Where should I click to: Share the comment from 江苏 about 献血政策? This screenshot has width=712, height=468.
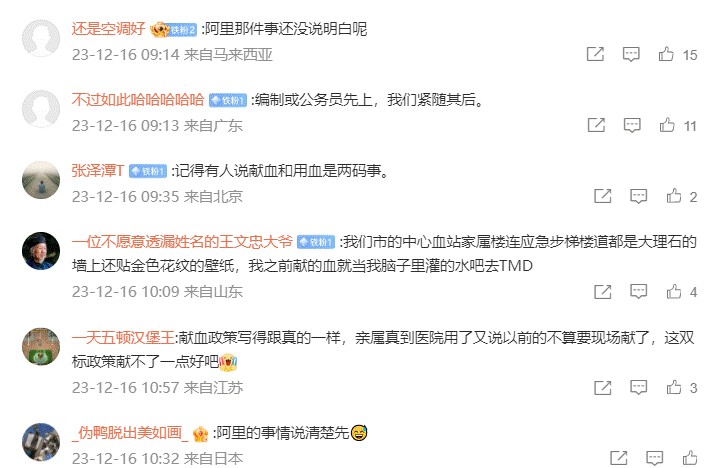[x=603, y=387]
